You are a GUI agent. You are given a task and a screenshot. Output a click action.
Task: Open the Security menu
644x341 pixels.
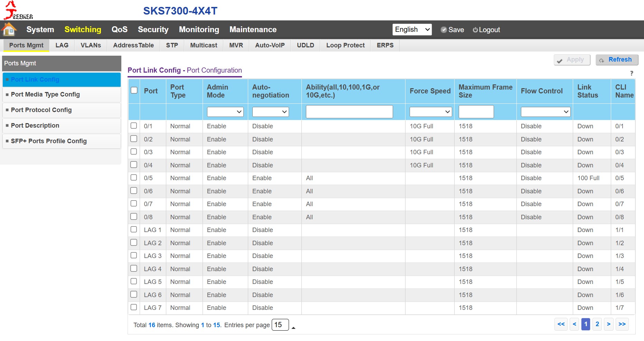(153, 29)
